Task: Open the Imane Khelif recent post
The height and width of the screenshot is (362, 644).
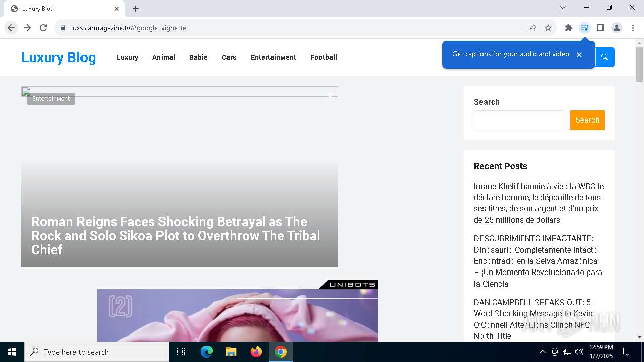Action: 539,203
